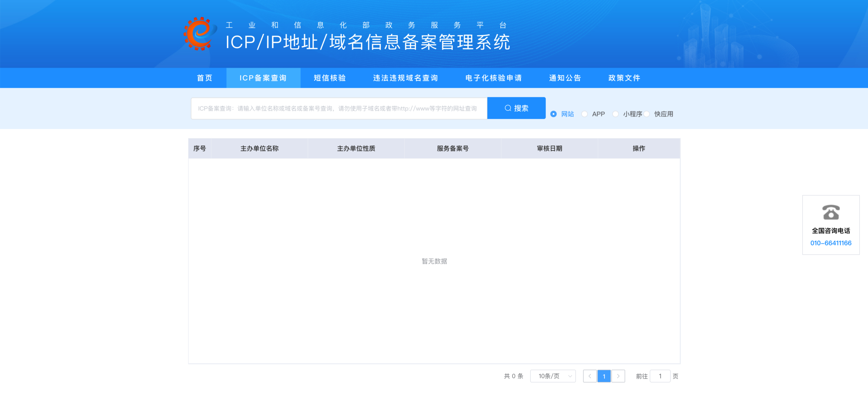Click the page 1 pagination button
868x418 pixels.
point(604,376)
